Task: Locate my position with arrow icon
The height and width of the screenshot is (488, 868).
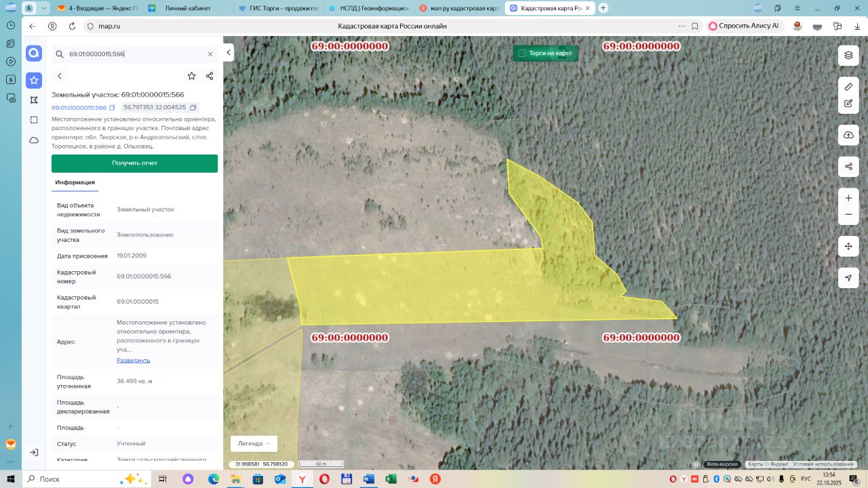Action: [848, 278]
